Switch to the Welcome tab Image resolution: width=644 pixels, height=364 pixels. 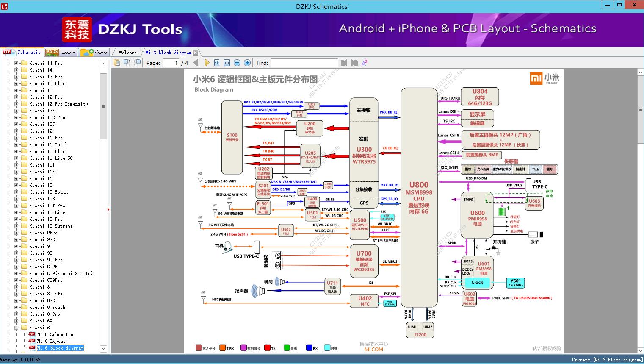(128, 53)
